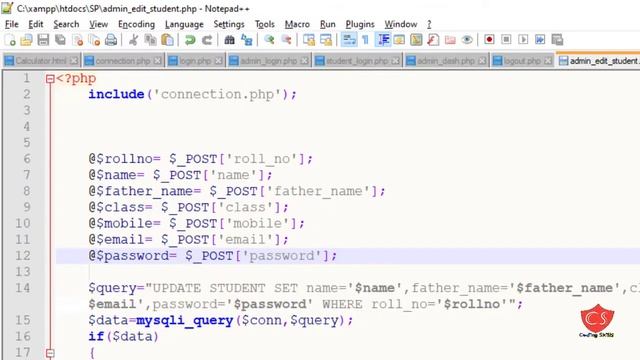Save the recorded macro icon
The height and width of the screenshot is (360, 640).
pos(557,40)
